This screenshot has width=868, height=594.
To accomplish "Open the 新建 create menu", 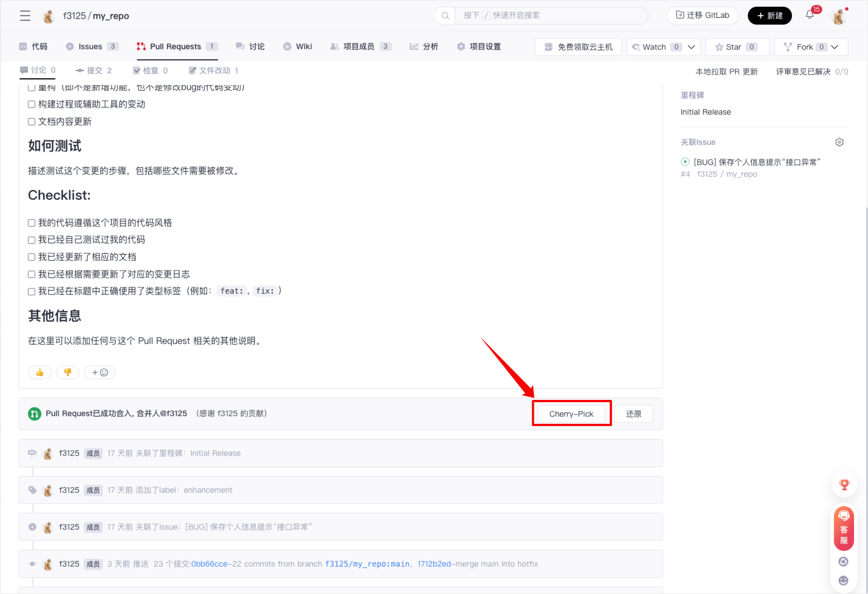I will (769, 16).
